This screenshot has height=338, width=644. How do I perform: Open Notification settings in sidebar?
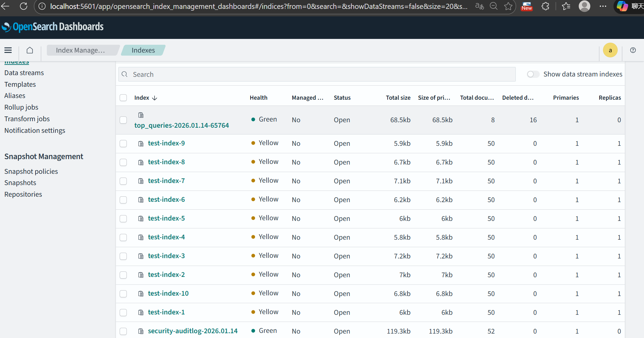point(35,130)
